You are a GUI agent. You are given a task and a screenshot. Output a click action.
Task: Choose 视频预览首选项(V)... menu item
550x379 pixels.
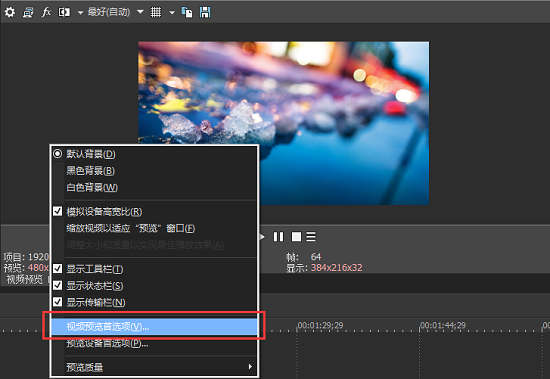(x=154, y=327)
